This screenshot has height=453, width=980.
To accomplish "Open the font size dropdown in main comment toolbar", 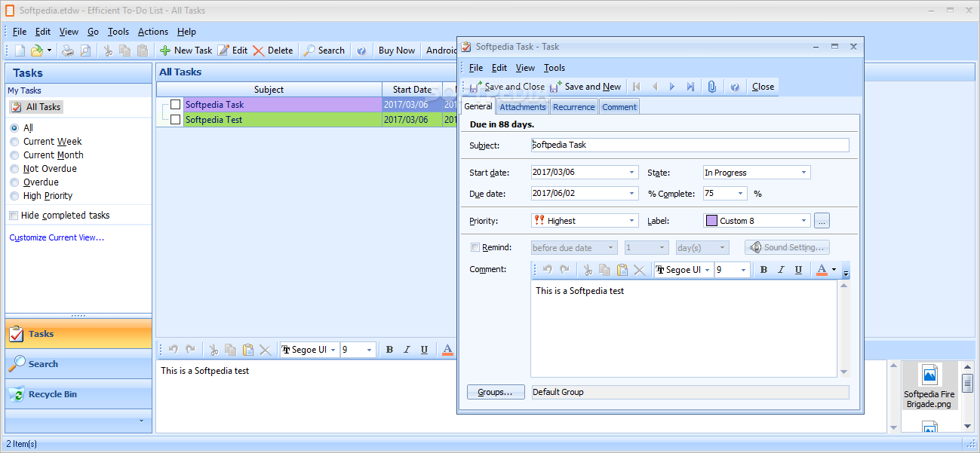I will [x=369, y=350].
